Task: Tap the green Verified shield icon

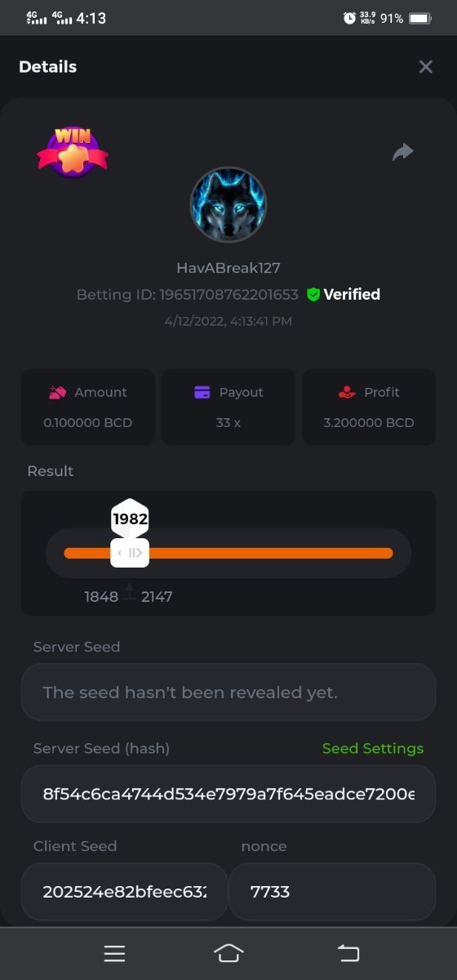Action: point(313,295)
